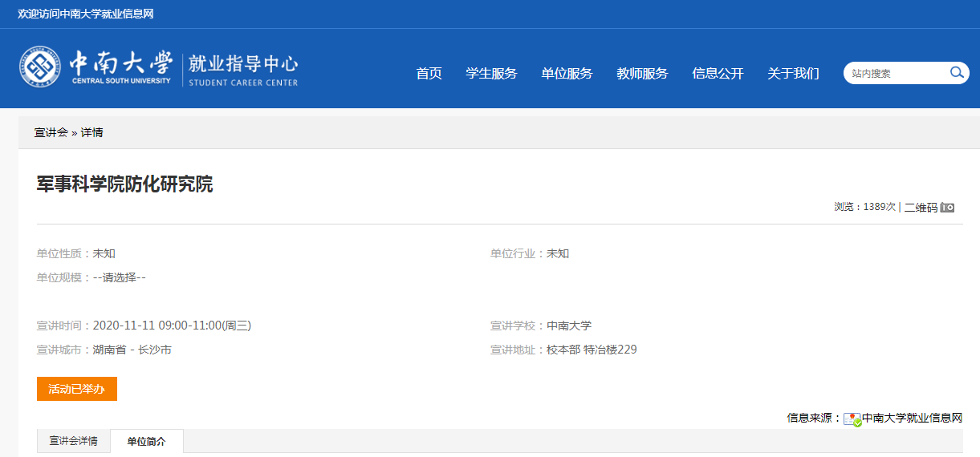Image resolution: width=980 pixels, height=457 pixels.
Task: Click the Central South University logo emblem
Action: coord(40,67)
